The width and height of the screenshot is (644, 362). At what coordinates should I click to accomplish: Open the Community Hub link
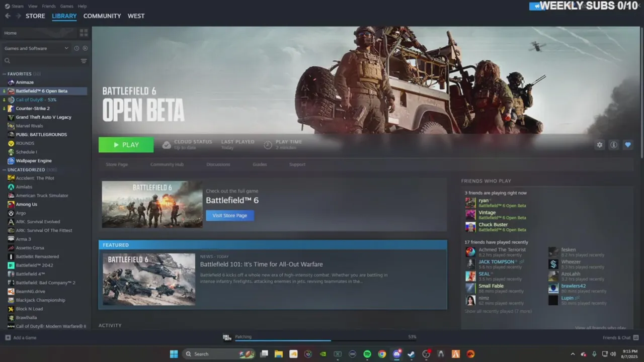click(167, 164)
